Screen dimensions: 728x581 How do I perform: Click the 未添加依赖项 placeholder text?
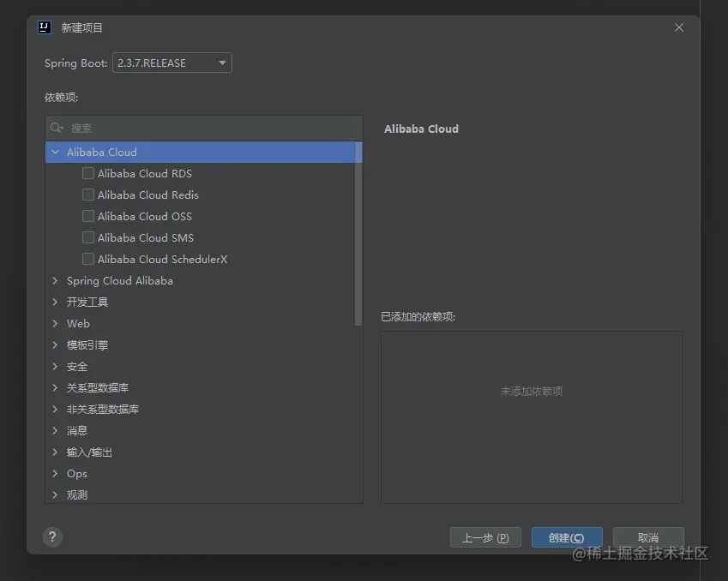532,392
